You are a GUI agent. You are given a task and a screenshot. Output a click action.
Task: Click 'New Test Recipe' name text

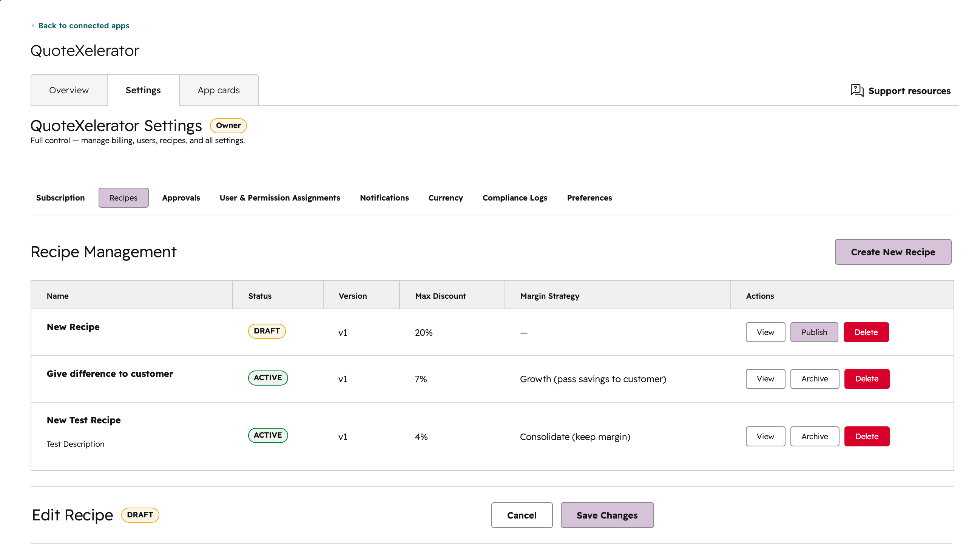(x=84, y=420)
